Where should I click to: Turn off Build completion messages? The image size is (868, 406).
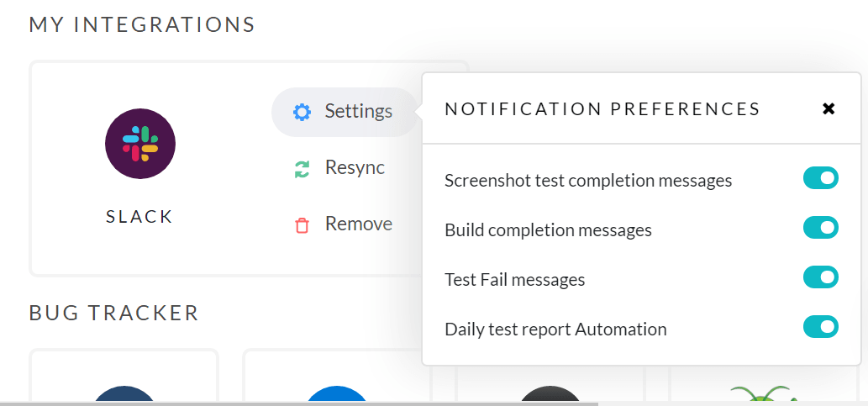pos(820,228)
